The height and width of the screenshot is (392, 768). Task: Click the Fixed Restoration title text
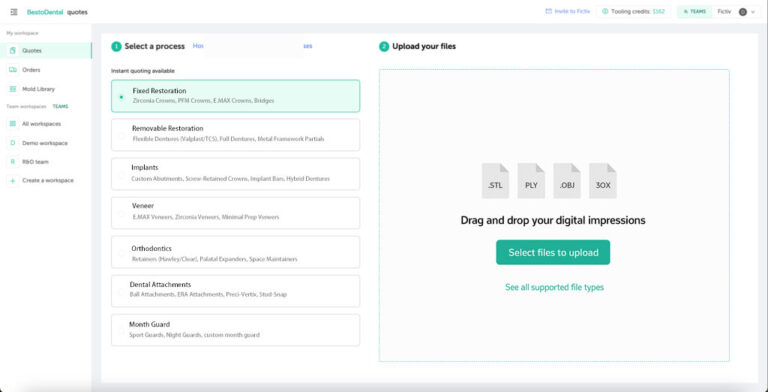(x=159, y=91)
